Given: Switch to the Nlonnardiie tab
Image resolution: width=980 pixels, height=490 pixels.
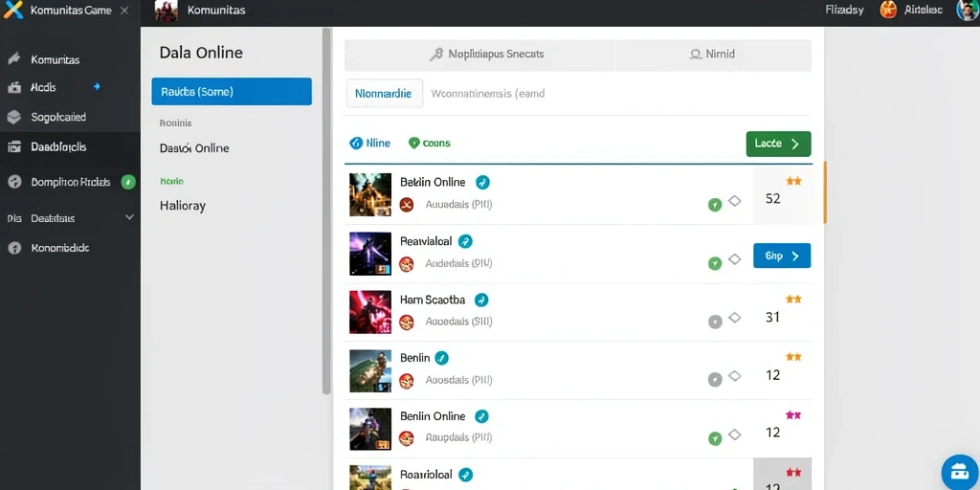Looking at the screenshot, I should [x=384, y=94].
